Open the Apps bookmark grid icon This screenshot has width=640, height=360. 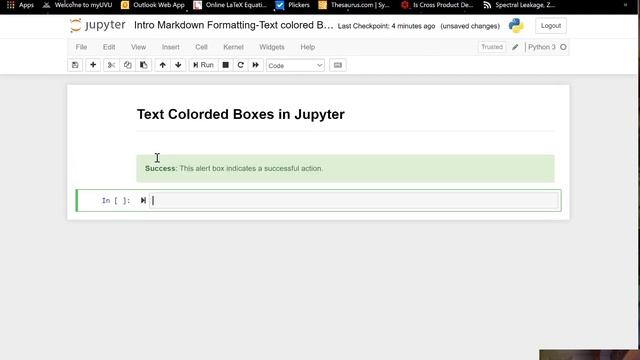pos(11,5)
